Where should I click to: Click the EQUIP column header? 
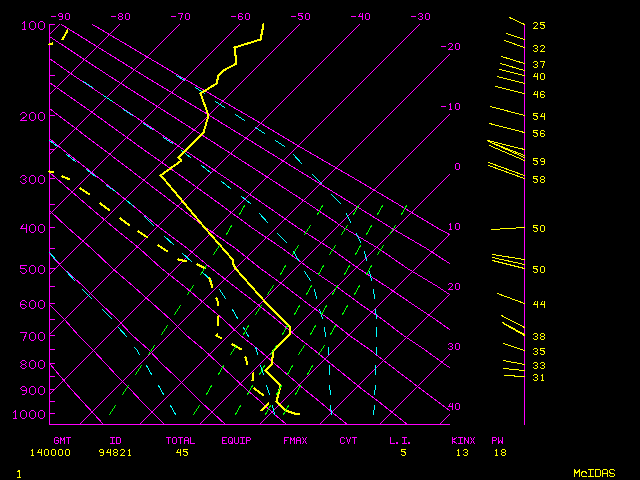[237, 440]
